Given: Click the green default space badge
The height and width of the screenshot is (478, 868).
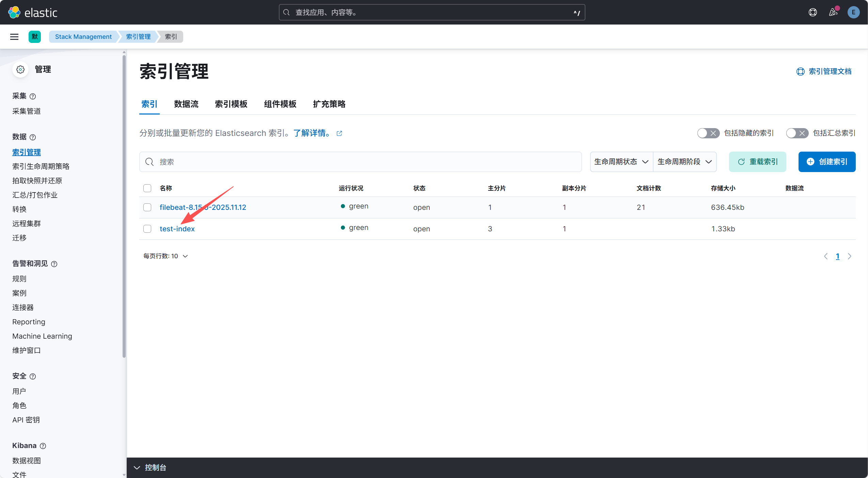Looking at the screenshot, I should [x=35, y=37].
